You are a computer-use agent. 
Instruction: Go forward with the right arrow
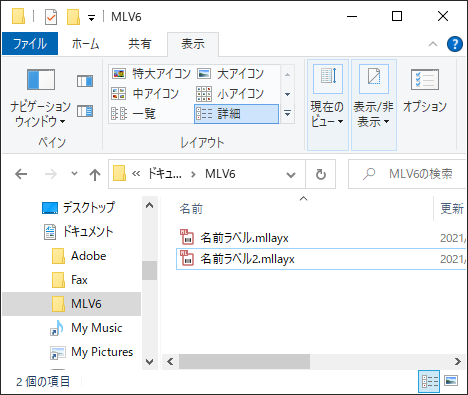[51, 174]
